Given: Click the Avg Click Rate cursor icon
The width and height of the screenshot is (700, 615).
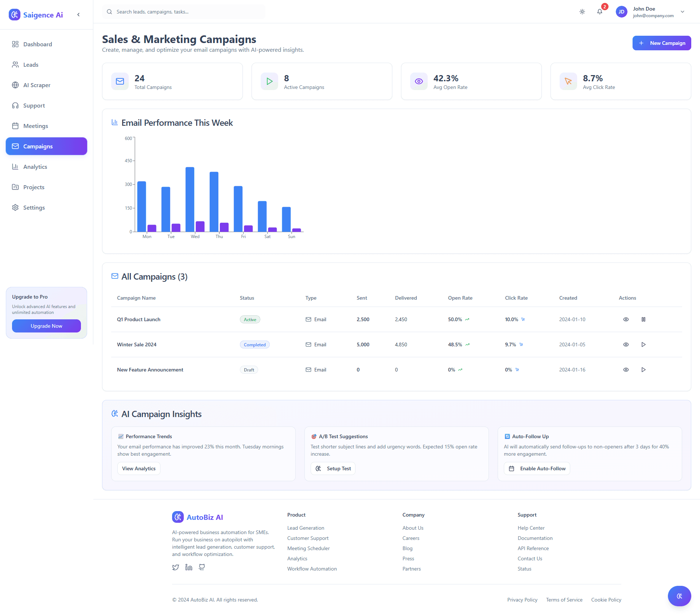Looking at the screenshot, I should point(568,81).
